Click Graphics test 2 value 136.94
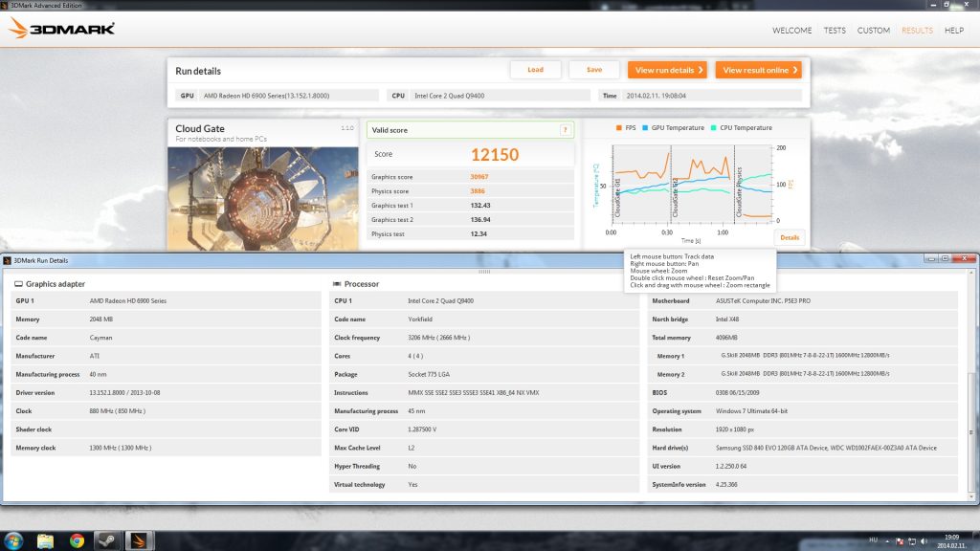Viewport: 980px width, 551px height. (480, 220)
